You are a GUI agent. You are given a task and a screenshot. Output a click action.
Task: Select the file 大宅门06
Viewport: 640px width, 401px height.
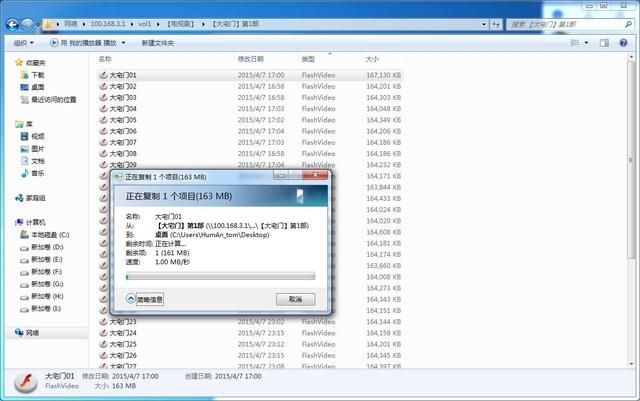pos(123,131)
